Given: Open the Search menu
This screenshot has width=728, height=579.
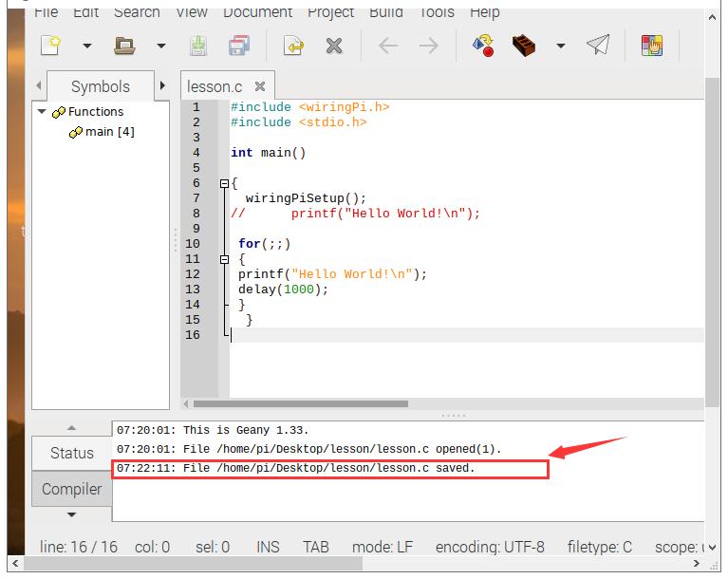Looking at the screenshot, I should [137, 12].
